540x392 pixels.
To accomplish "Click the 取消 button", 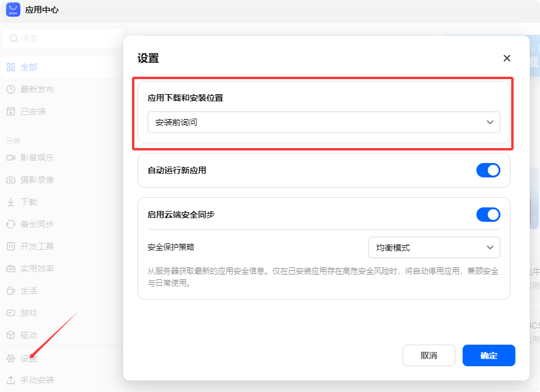I will 429,355.
